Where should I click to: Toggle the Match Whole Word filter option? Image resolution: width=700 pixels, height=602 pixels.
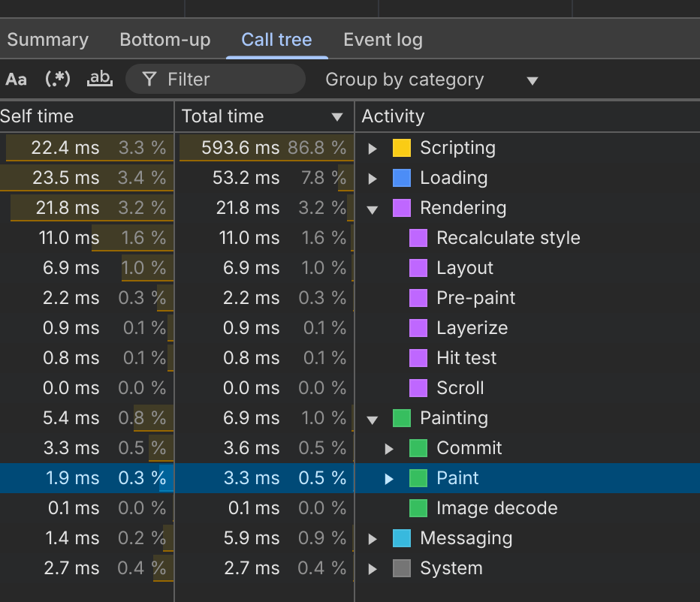[x=100, y=79]
